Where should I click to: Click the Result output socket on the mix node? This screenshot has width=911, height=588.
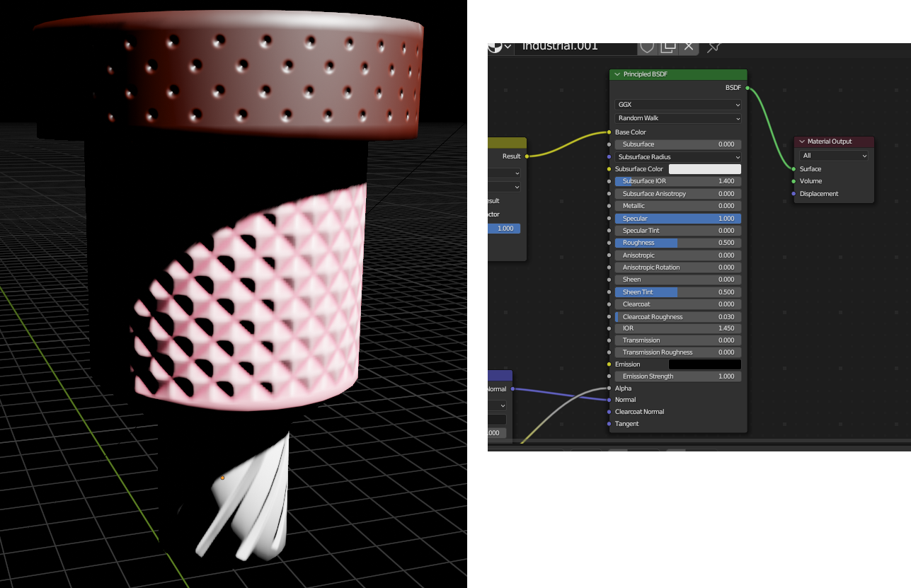527,156
